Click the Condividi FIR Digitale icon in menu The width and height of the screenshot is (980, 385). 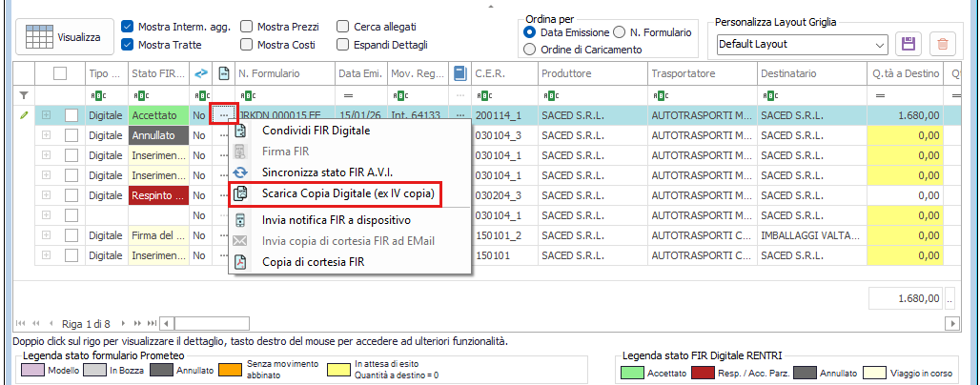pyautogui.click(x=241, y=131)
